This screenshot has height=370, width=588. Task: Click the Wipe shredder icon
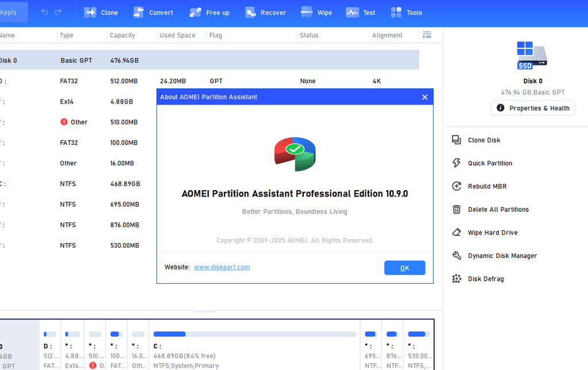tap(307, 13)
